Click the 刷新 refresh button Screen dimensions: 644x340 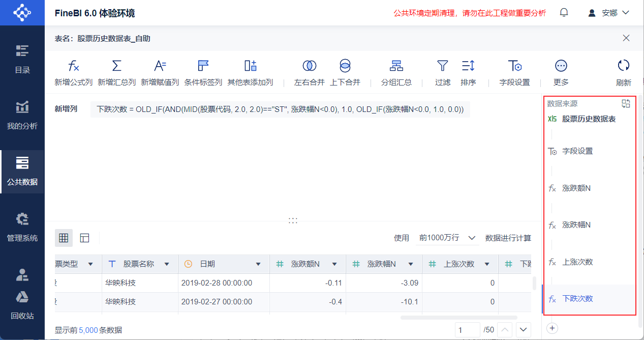click(624, 73)
